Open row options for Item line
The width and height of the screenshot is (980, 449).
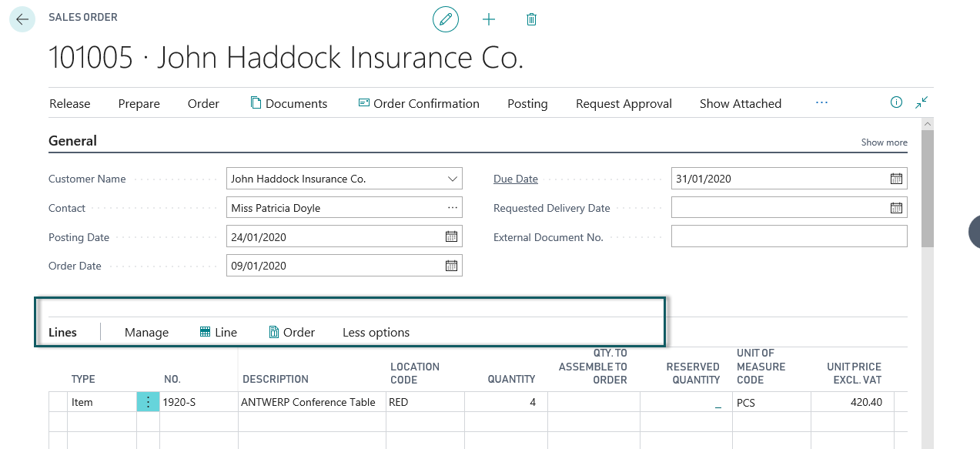148,402
